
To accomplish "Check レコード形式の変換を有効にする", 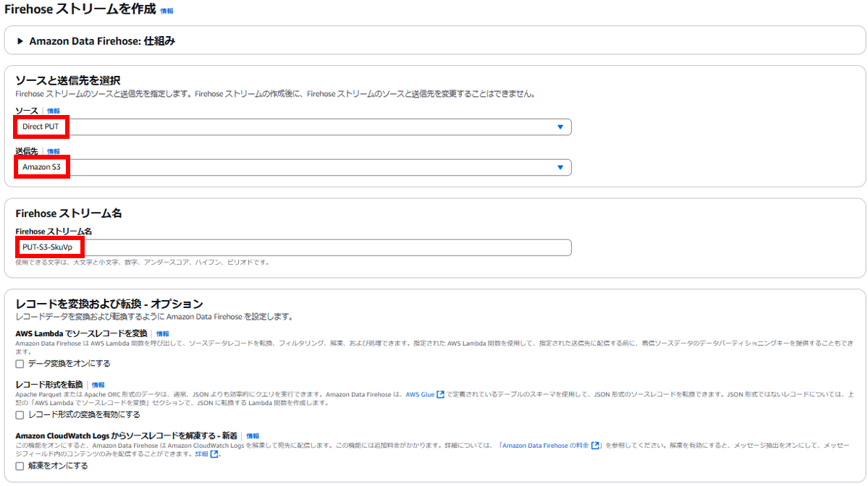I will (x=20, y=415).
